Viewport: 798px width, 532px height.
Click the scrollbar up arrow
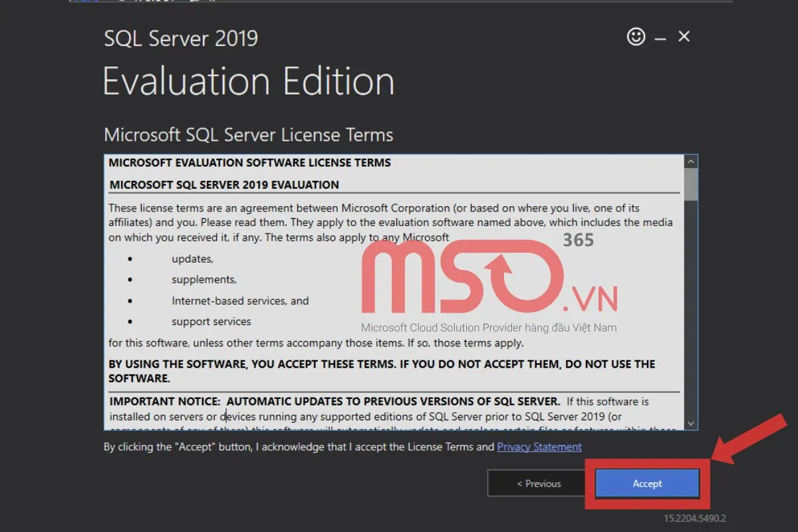coord(691,160)
